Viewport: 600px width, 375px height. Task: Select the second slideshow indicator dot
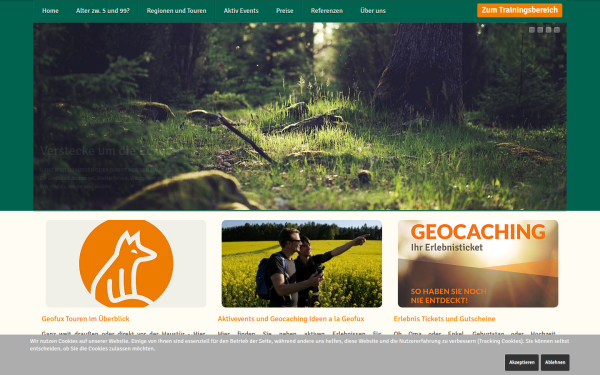coord(540,30)
